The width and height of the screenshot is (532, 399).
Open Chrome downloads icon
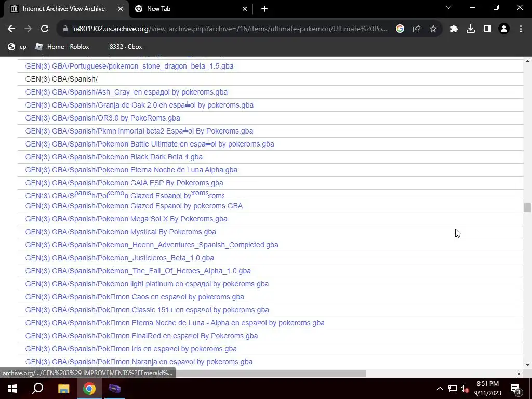point(471,29)
